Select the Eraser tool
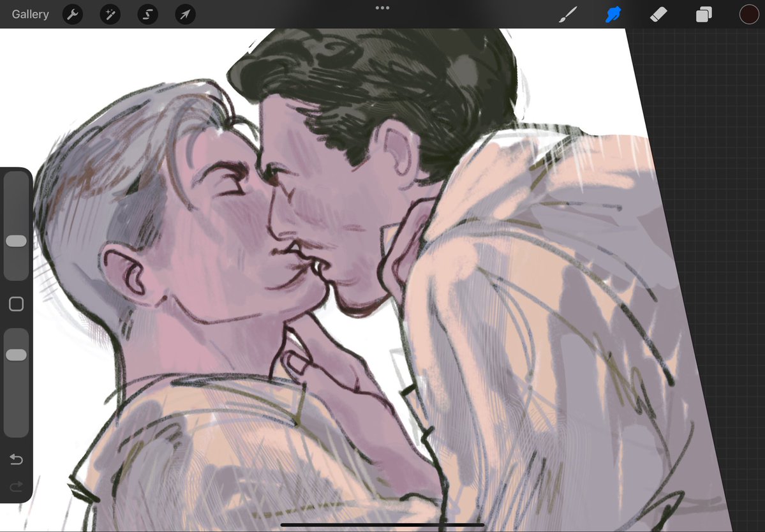765x532 pixels. [x=658, y=15]
